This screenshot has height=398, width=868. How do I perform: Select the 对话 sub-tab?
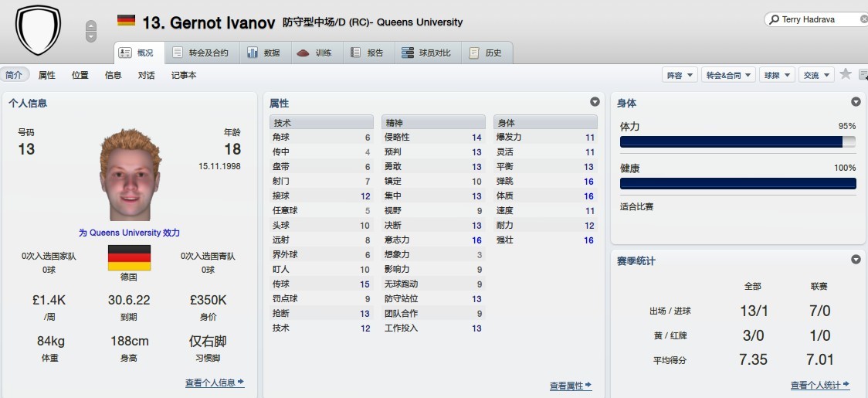coord(146,75)
